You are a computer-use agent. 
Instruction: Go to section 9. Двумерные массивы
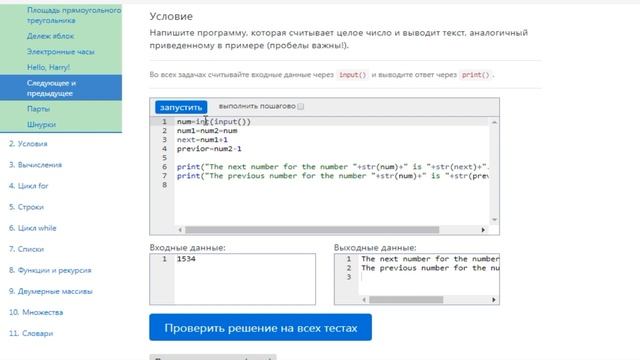pyautogui.click(x=51, y=291)
